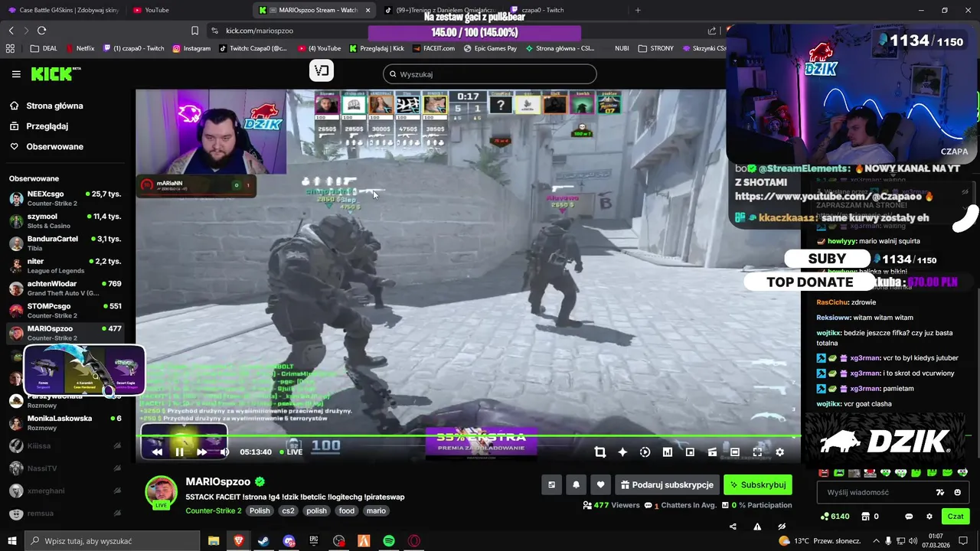Open a new browser tab

click(x=638, y=10)
